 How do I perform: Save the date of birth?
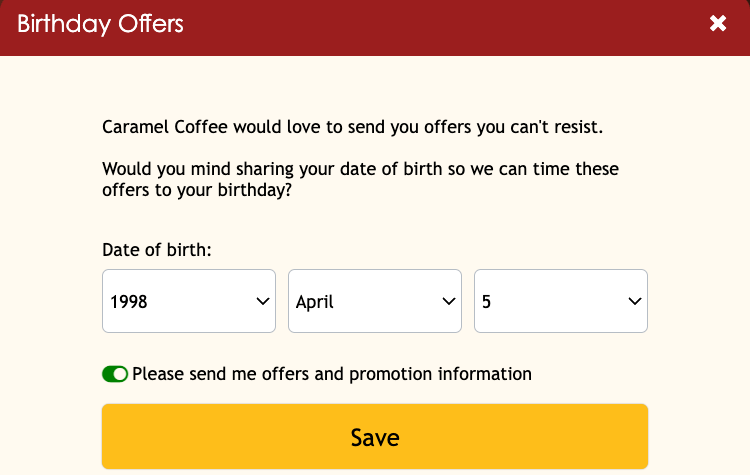(x=375, y=437)
